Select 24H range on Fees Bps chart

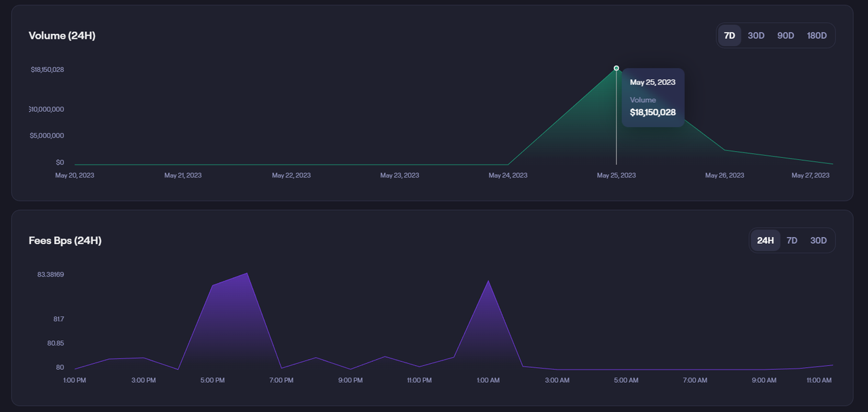click(x=765, y=241)
